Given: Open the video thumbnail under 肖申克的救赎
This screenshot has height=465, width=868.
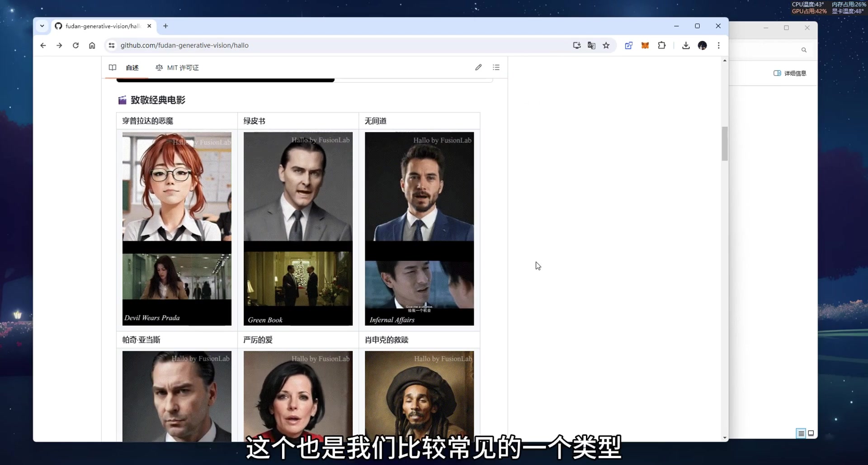Looking at the screenshot, I should point(420,396).
